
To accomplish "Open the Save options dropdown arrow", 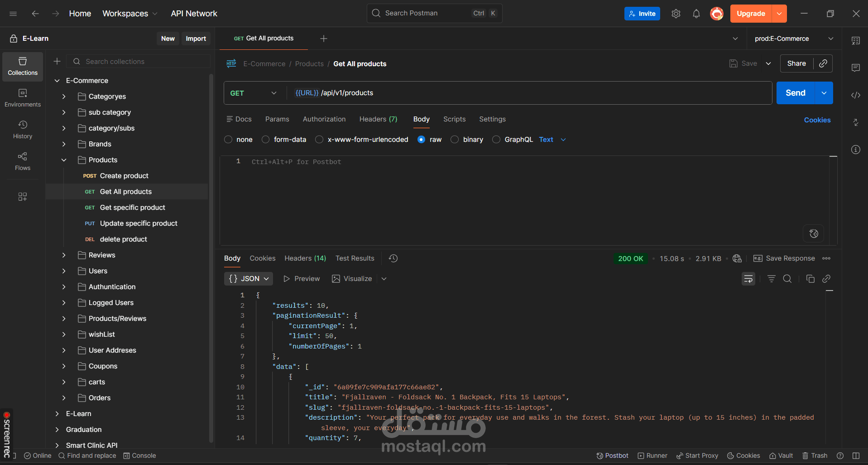I will [x=768, y=63].
